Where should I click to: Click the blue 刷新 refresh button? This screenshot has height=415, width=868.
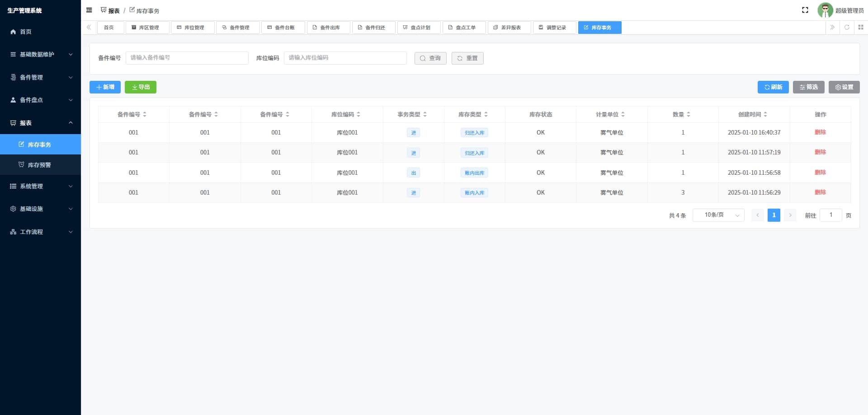pos(773,87)
